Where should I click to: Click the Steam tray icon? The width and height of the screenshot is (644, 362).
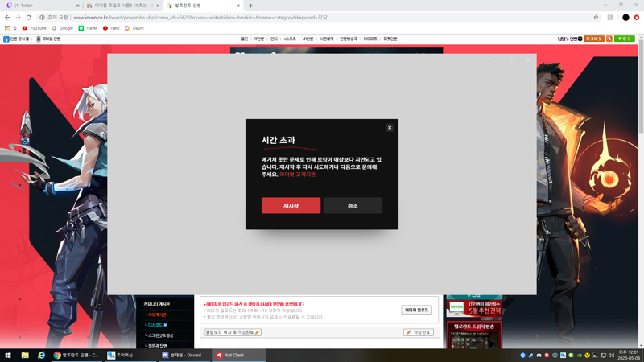pyautogui.click(x=530, y=356)
